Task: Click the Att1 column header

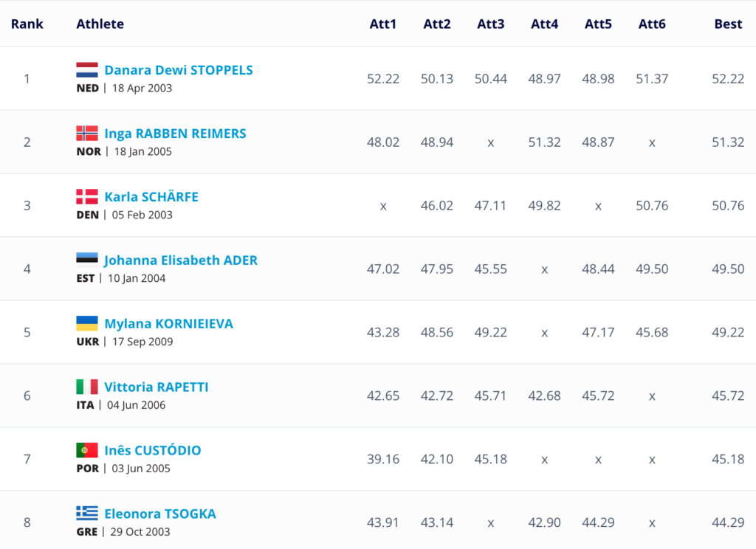Action: click(383, 24)
